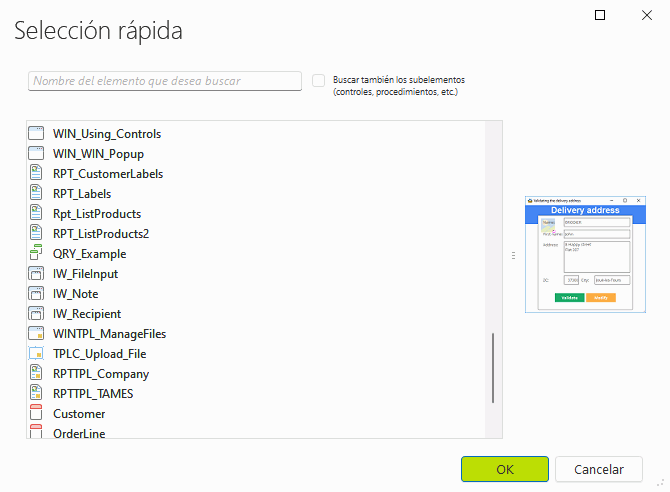Pick the OrderLine entry in the list
Viewport: 670px width, 492px height.
(79, 433)
